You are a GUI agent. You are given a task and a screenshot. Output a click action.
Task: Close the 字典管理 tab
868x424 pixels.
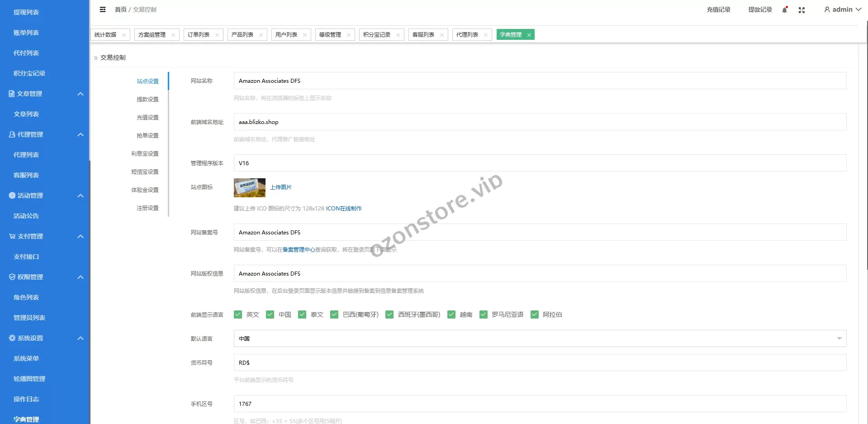click(x=529, y=35)
